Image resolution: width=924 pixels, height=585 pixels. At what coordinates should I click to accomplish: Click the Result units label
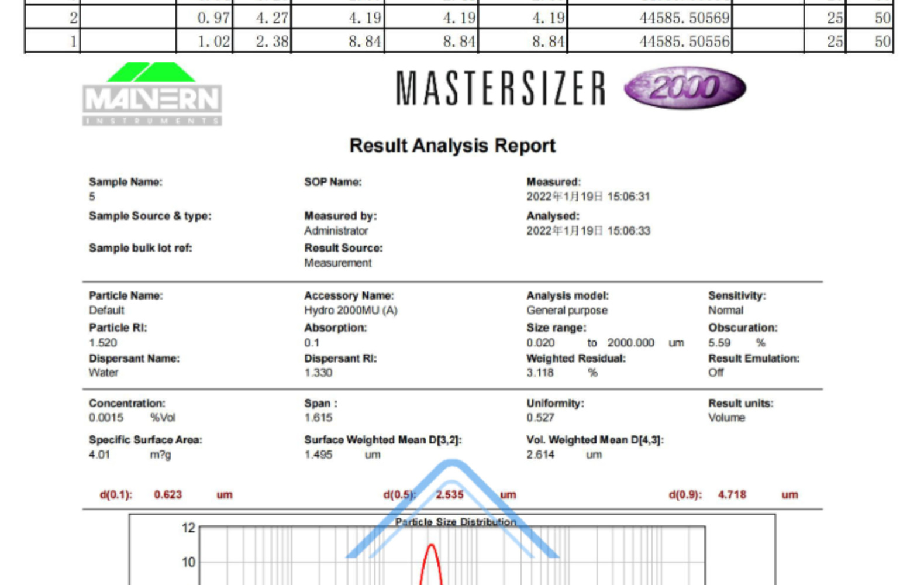point(740,403)
